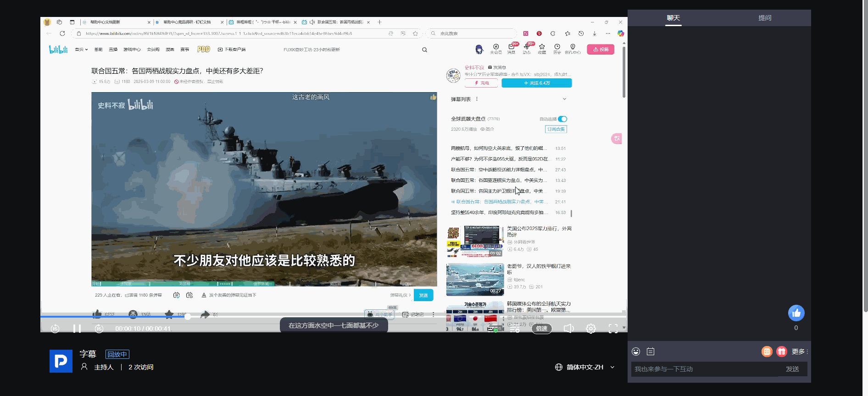Mute the replay with the speaker icon
Screen dimensions: 868x396
pyautogui.click(x=569, y=329)
